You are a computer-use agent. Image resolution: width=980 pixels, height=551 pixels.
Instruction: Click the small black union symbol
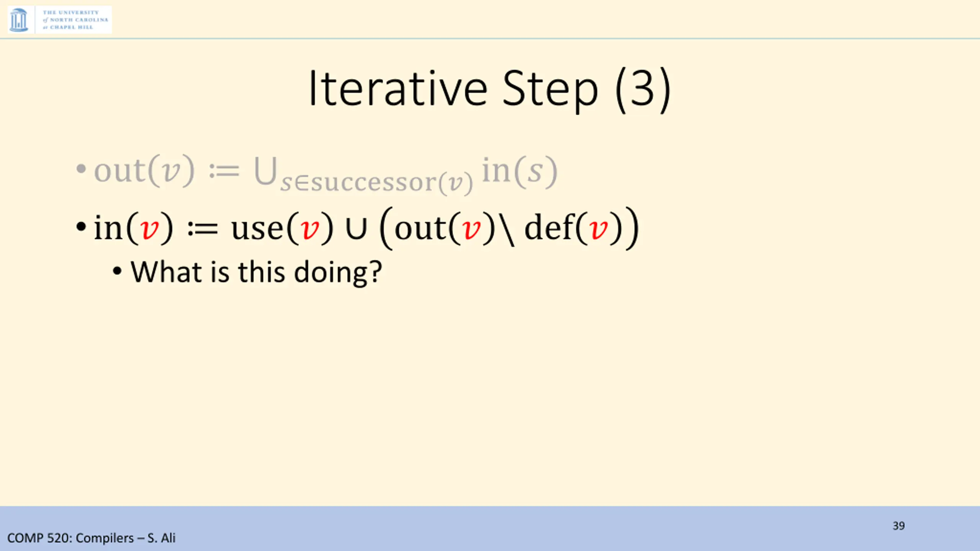(x=356, y=229)
